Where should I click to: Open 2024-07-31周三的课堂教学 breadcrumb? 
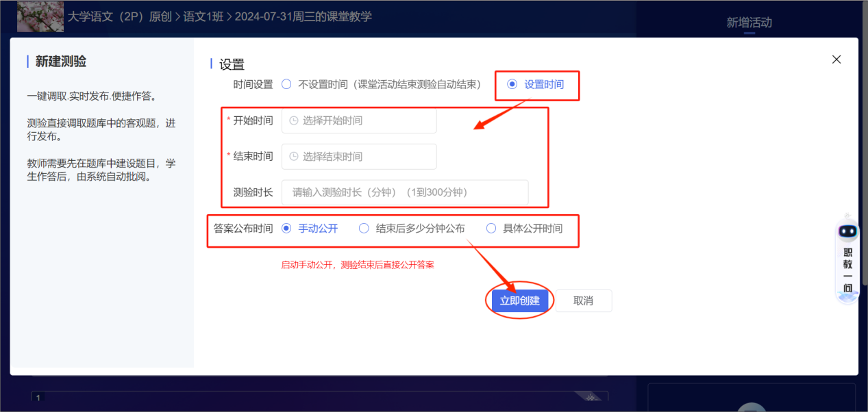click(x=303, y=16)
